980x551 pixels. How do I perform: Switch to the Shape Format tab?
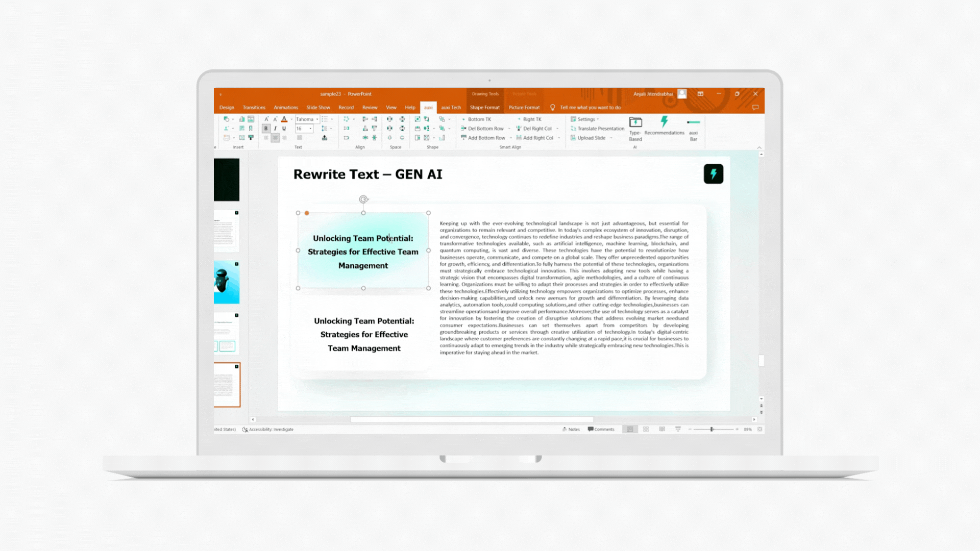pyautogui.click(x=484, y=108)
